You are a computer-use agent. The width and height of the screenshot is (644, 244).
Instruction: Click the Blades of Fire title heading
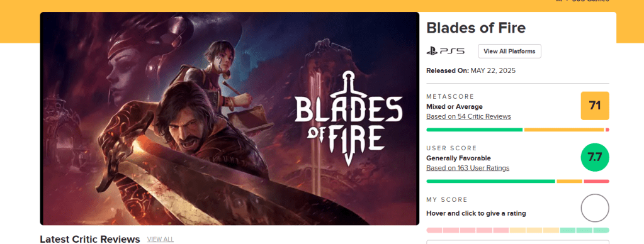click(x=476, y=28)
